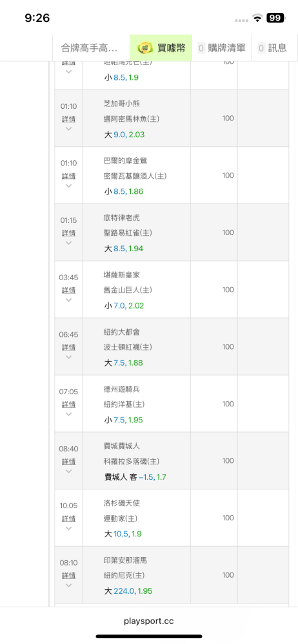This screenshot has width=298, height=644.
Task: Select the 合牌高手高… tab
Action: 89,48
